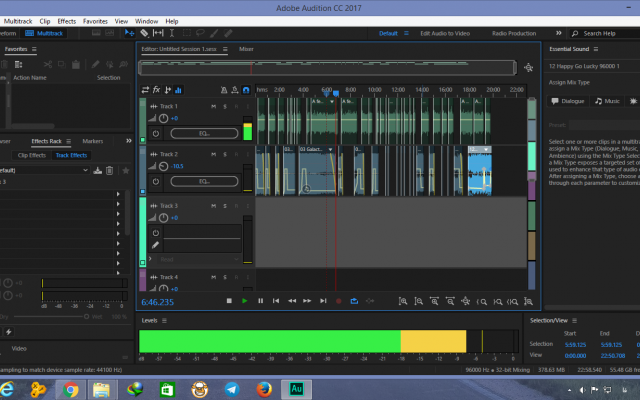Switch to Multitrack view button

(44, 33)
